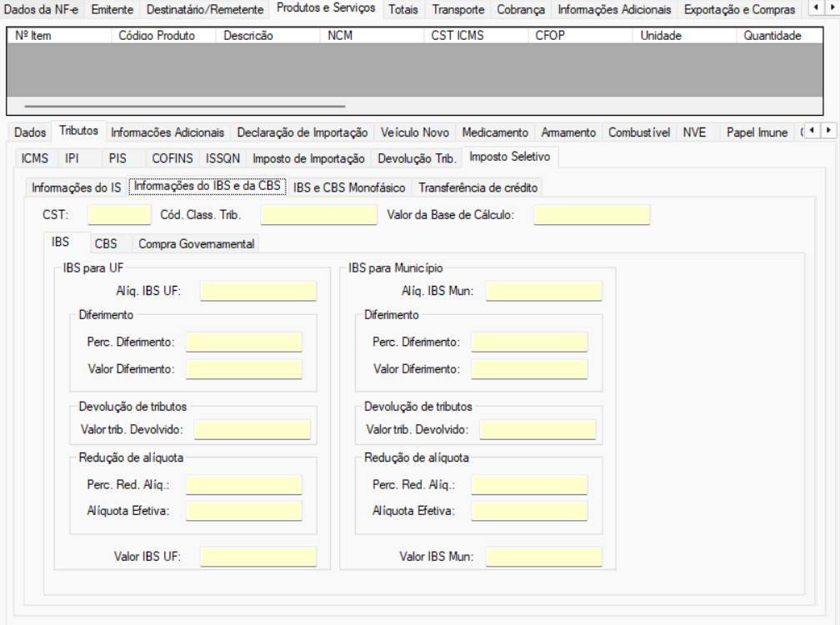
Task: Click the grid horizontal scrollbar
Action: pyautogui.click(x=185, y=107)
